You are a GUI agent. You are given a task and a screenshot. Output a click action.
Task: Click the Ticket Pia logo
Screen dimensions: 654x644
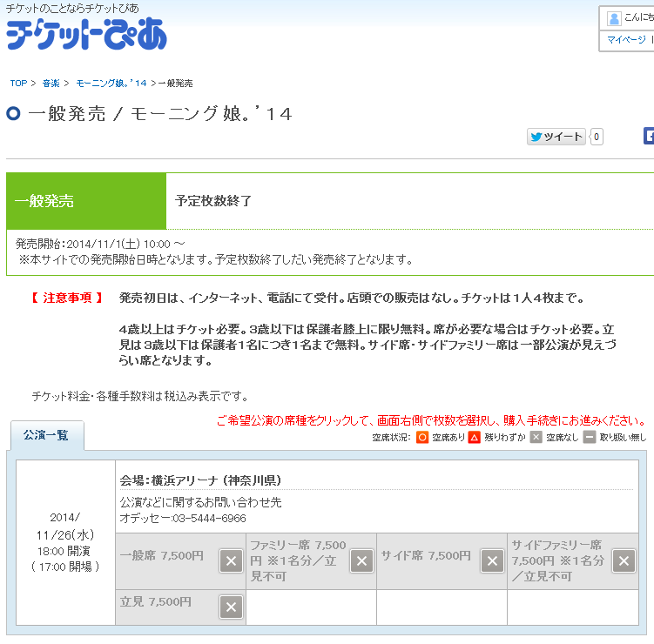[86, 33]
